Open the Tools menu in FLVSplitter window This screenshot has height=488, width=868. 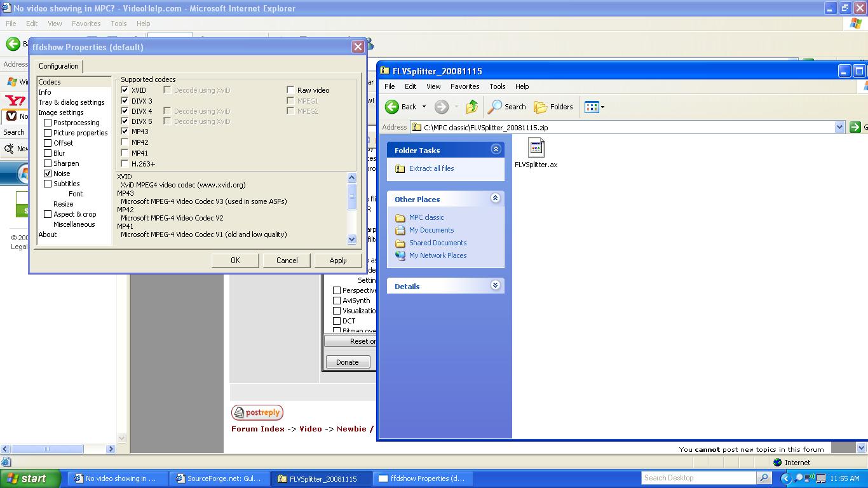497,86
